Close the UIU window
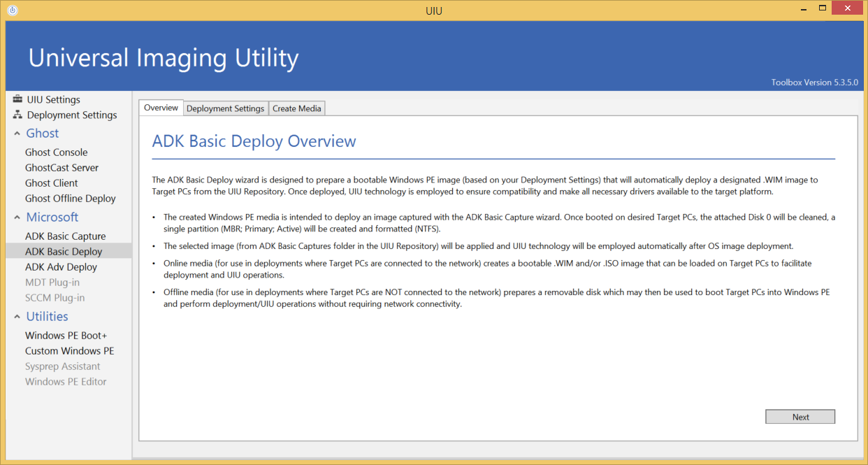Viewport: 868px width, 465px height. 848,8
